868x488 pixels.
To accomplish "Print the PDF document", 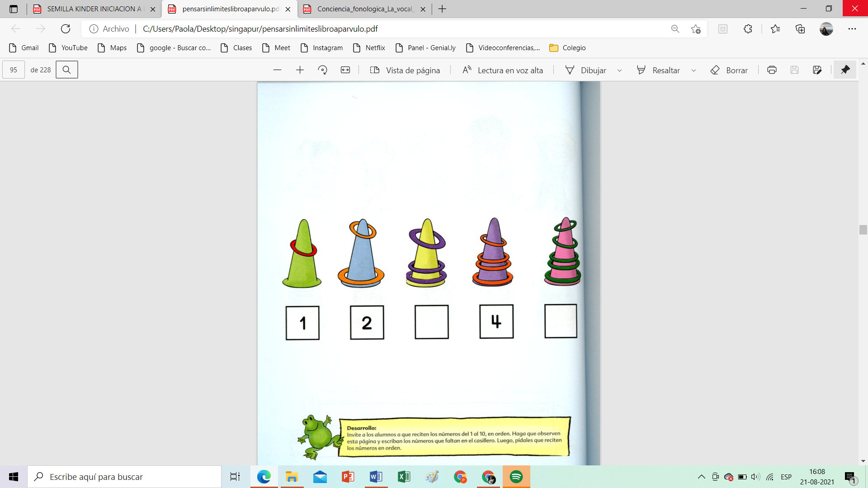I will click(x=772, y=70).
